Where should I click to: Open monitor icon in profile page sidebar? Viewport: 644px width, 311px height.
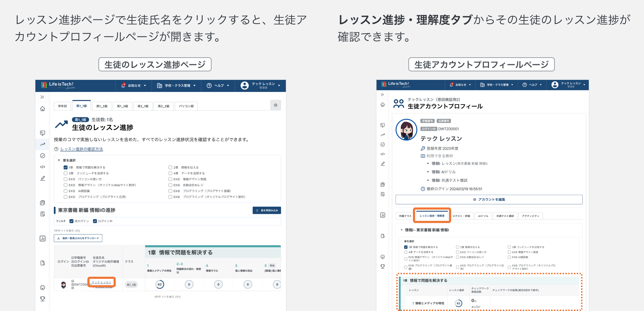pos(383,125)
